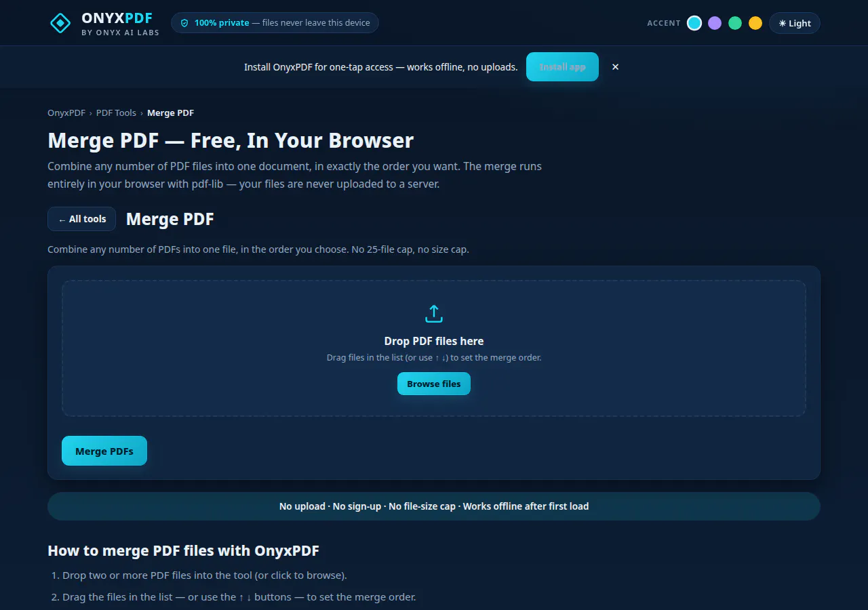Click Merge PDF breadcrumb item
This screenshot has height=610, width=868.
point(171,113)
